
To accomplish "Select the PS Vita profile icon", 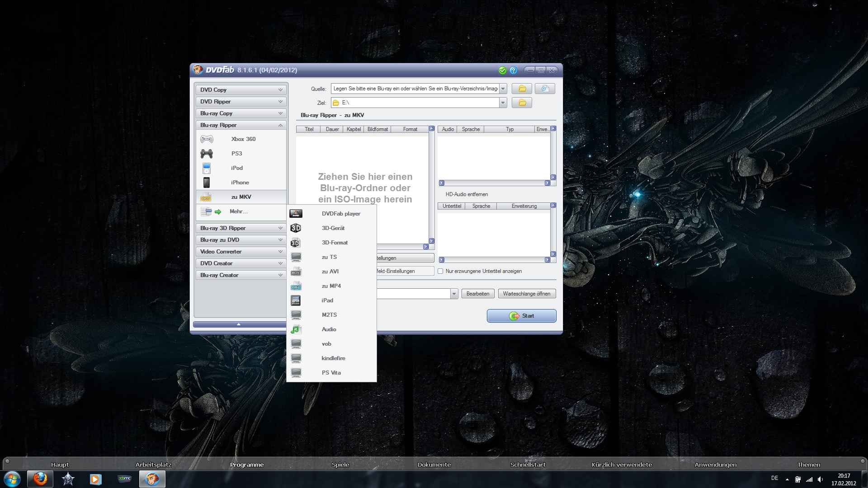I will pyautogui.click(x=296, y=373).
